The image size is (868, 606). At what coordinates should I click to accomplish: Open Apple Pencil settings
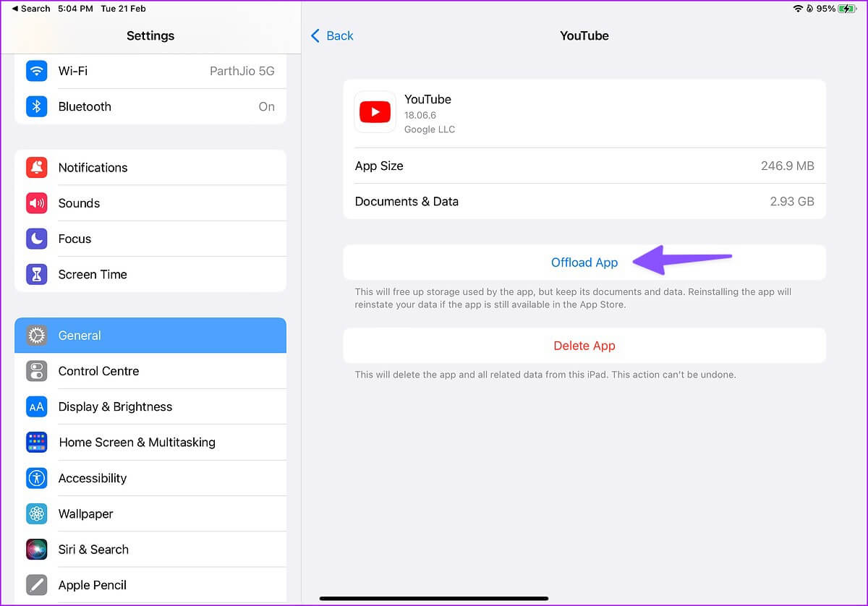pos(150,584)
